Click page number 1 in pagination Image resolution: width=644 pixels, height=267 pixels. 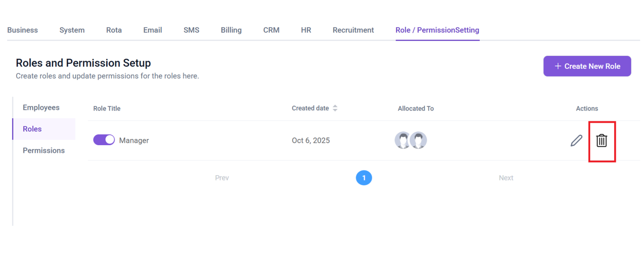(x=364, y=178)
